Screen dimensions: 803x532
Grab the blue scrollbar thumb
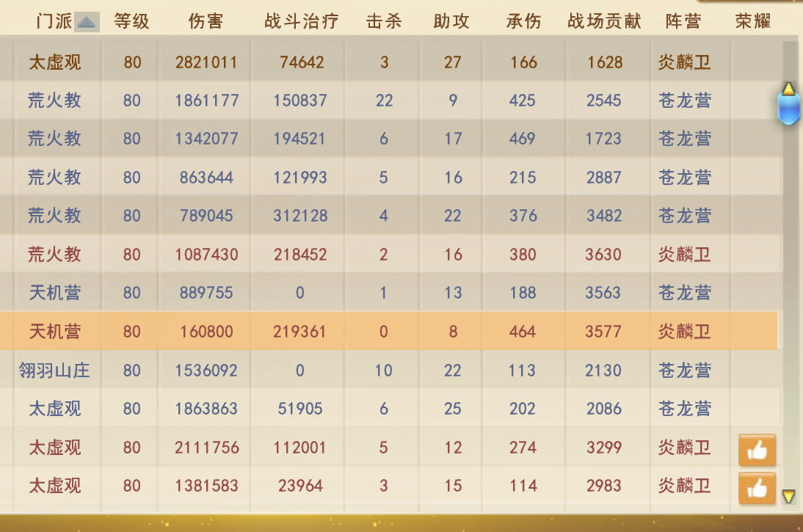[x=788, y=109]
